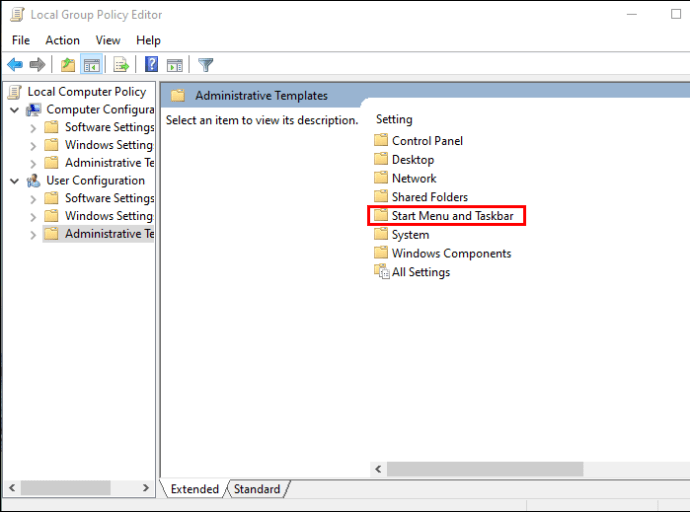This screenshot has width=690, height=512.
Task: Click the tree pane scroll right arrow
Action: coord(146,487)
